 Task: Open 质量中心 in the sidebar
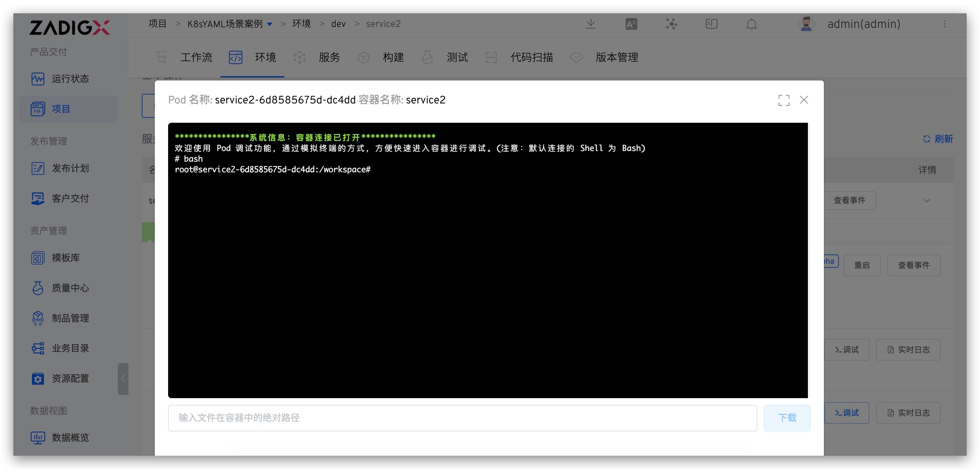tap(69, 288)
